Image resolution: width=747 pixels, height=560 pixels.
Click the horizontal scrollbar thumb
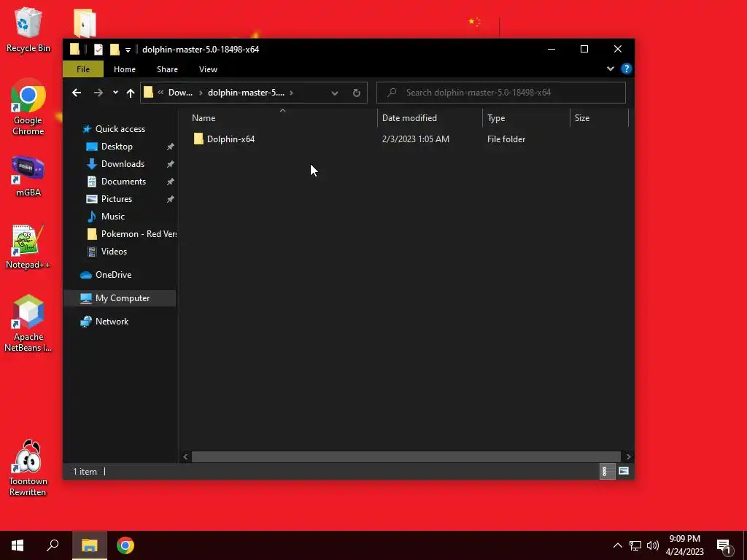(406, 456)
